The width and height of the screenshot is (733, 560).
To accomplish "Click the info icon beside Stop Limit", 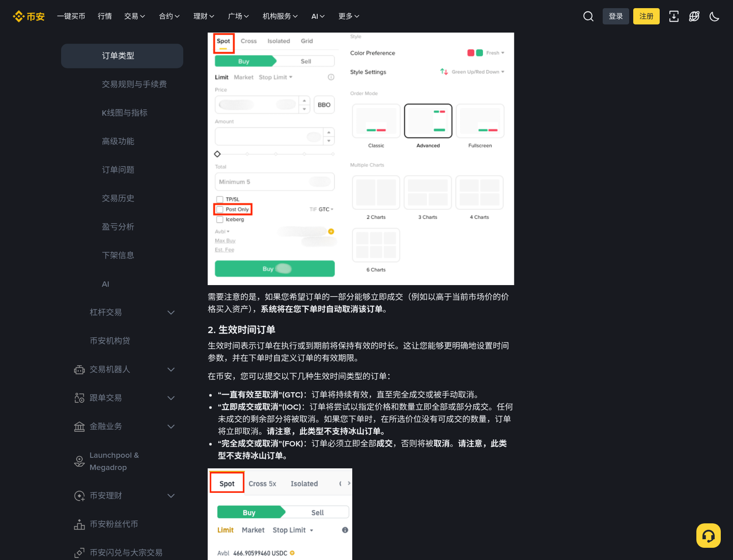I will [345, 530].
